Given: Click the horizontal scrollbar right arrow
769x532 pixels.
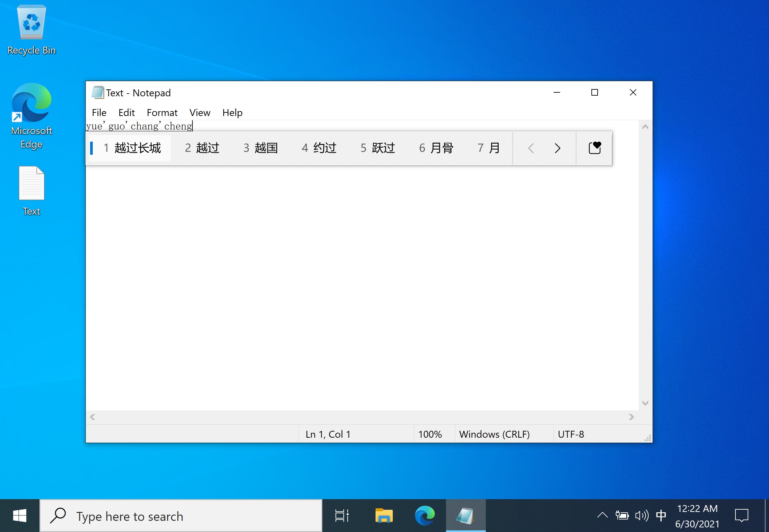Looking at the screenshot, I should 631,417.
